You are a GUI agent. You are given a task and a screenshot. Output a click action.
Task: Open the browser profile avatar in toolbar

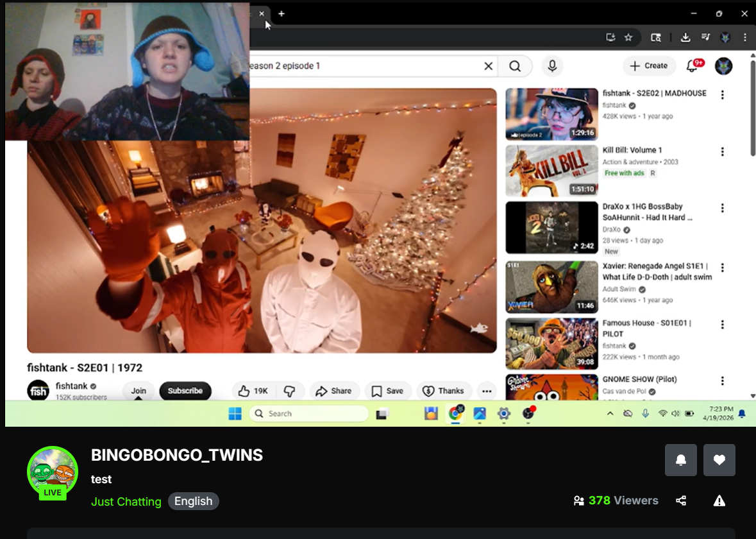click(x=725, y=37)
